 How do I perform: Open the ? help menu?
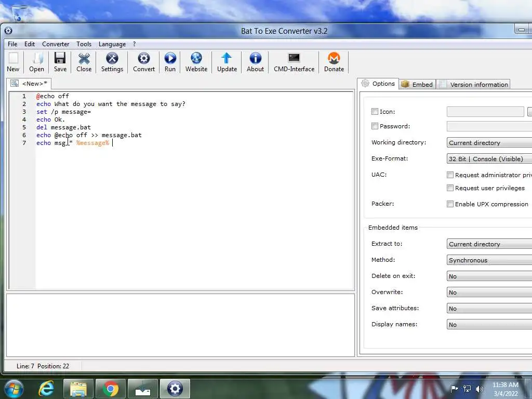[135, 44]
